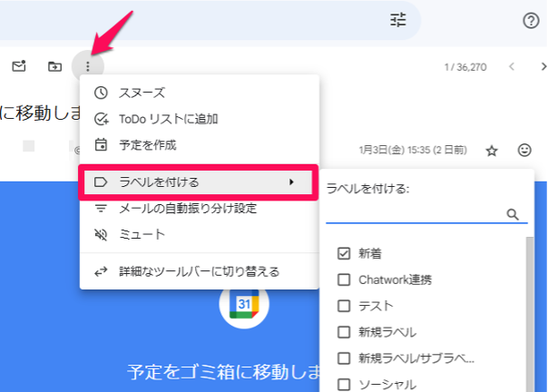This screenshot has width=548, height=392.
Task: Click the muted bell icon beside ミュート
Action: [101, 234]
